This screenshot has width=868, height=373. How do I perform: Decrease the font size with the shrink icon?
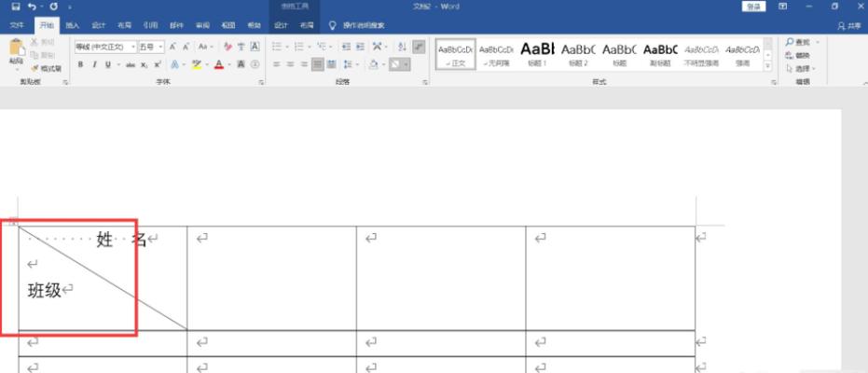(x=186, y=47)
